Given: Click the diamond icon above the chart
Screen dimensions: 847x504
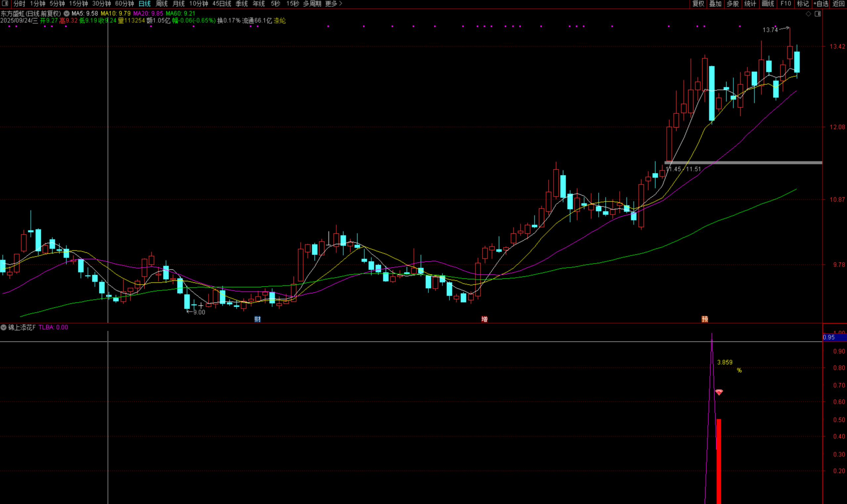Looking at the screenshot, I should (x=808, y=14).
